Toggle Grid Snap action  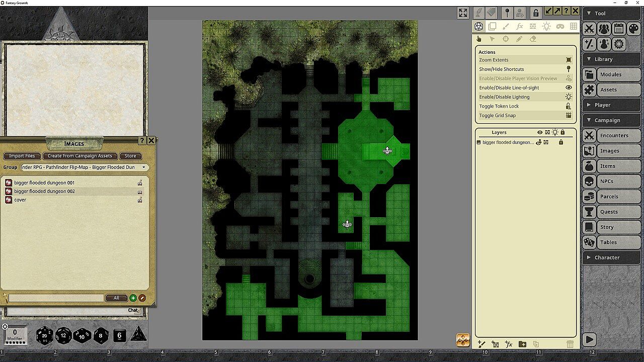point(525,116)
